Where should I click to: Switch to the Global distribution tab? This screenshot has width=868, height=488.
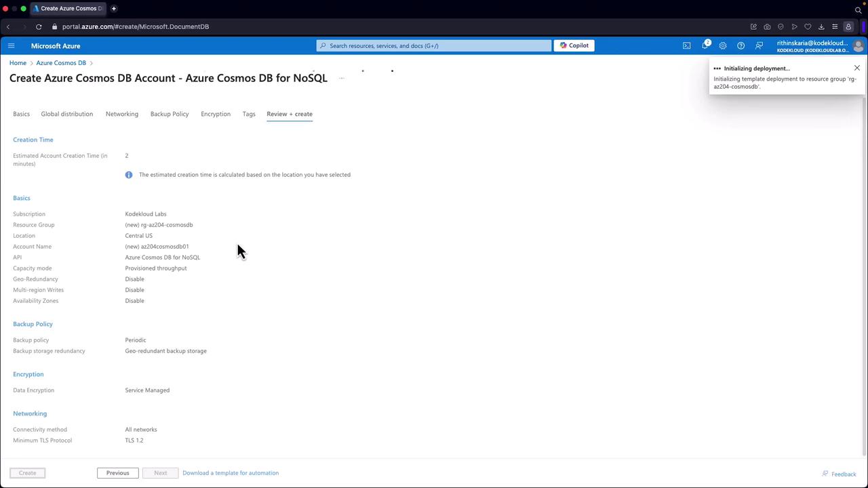point(67,114)
